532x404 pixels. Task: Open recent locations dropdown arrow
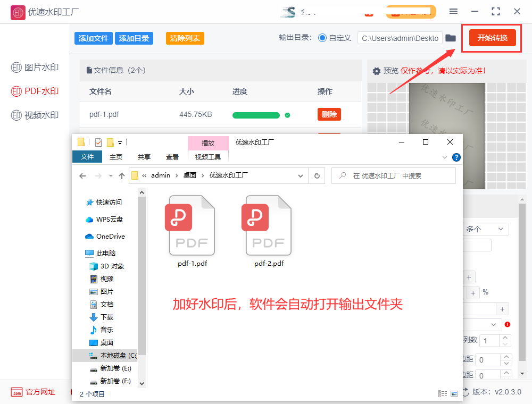111,175
